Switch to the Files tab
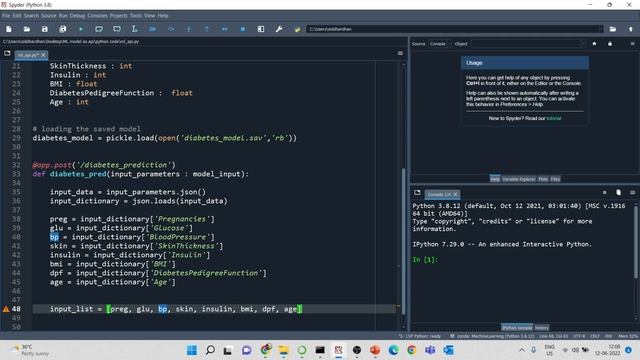 pyautogui.click(x=555, y=179)
